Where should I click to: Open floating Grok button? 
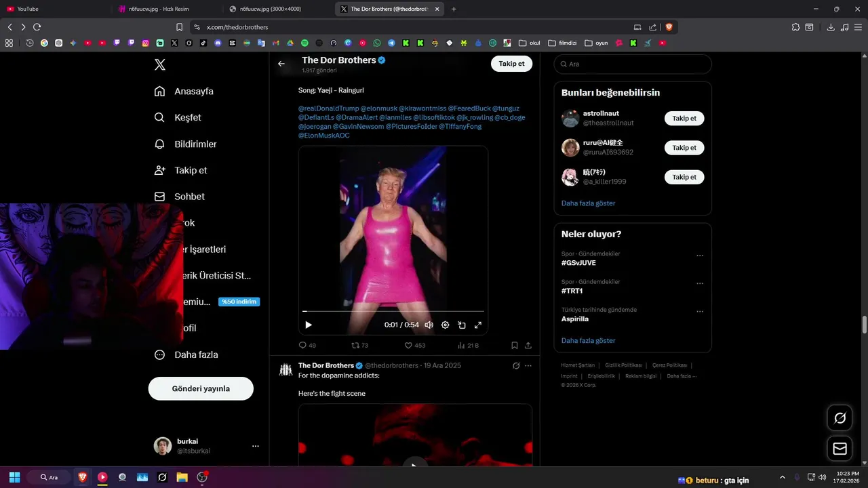840,418
